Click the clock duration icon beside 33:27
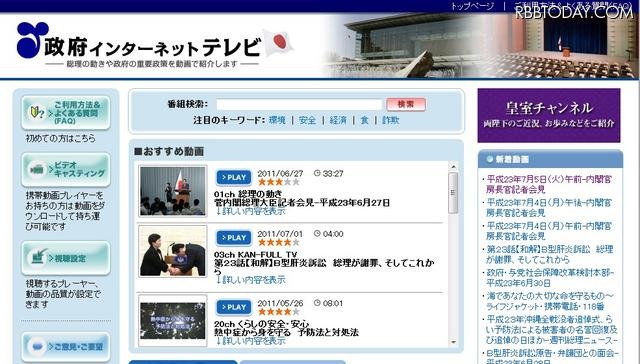Screen dimensions: 640x364 pos(317,173)
